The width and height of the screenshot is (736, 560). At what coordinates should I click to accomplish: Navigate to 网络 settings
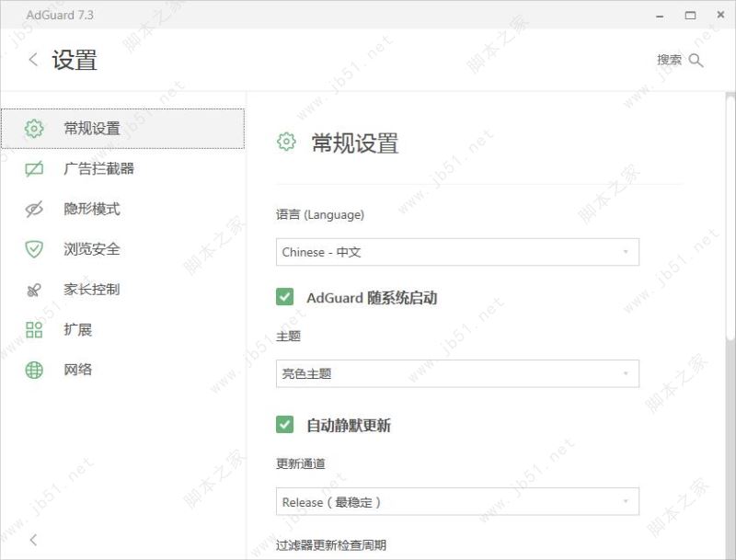click(123, 370)
